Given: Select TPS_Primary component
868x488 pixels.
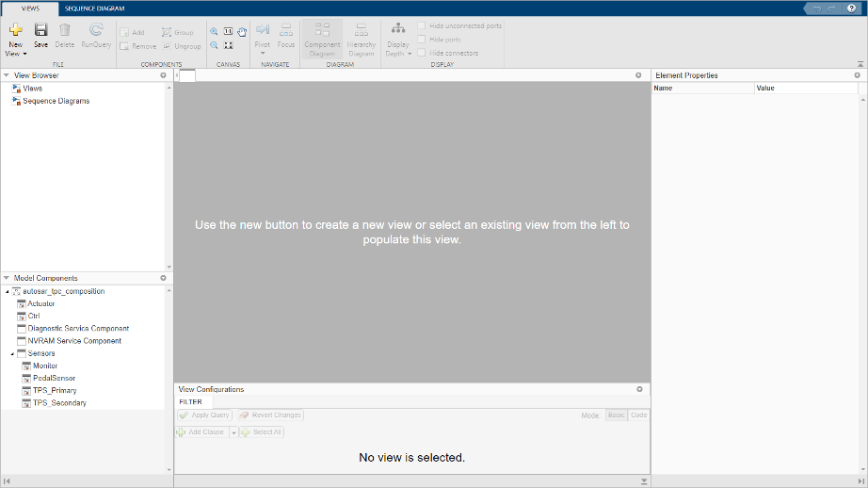Looking at the screenshot, I should 55,391.
